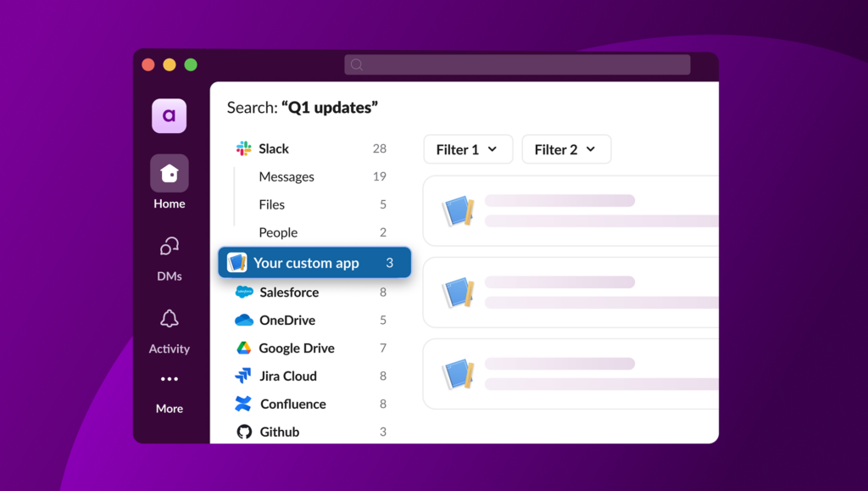Click the book icon on the first result card
The image size is (868, 491).
[459, 209]
